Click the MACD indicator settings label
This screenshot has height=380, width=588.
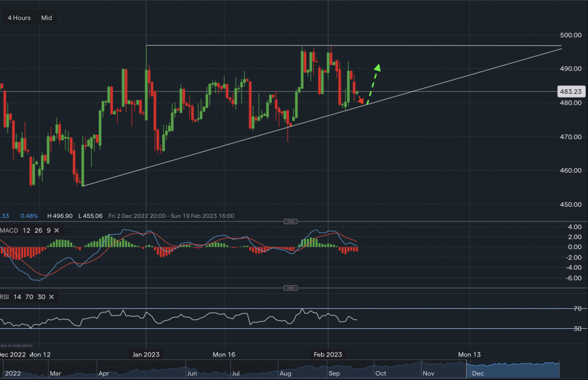[x=24, y=230]
